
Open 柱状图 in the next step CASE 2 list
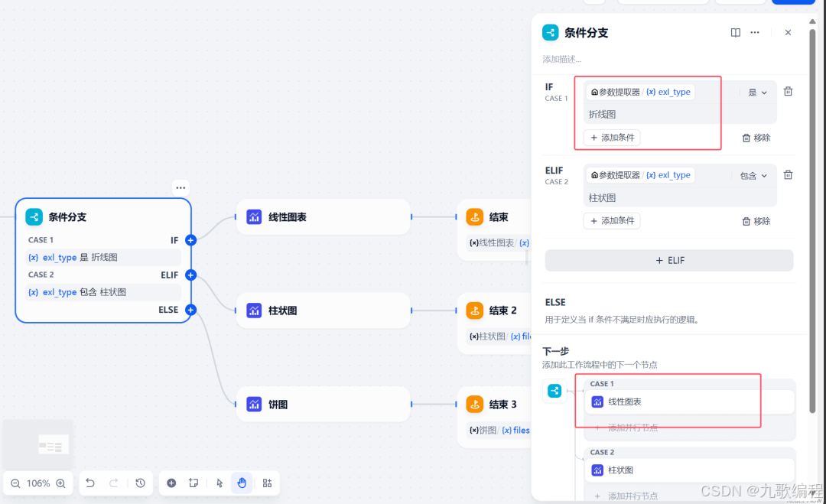(690, 470)
